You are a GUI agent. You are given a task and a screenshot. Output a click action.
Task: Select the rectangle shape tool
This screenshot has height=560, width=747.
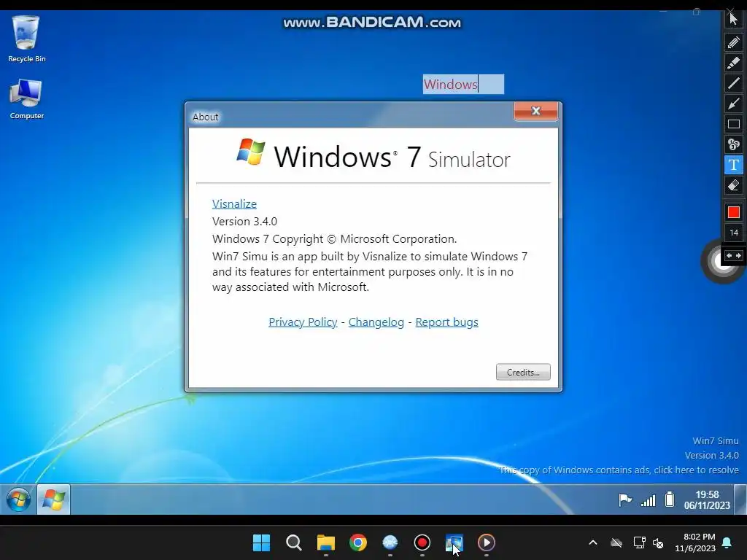coord(734,124)
